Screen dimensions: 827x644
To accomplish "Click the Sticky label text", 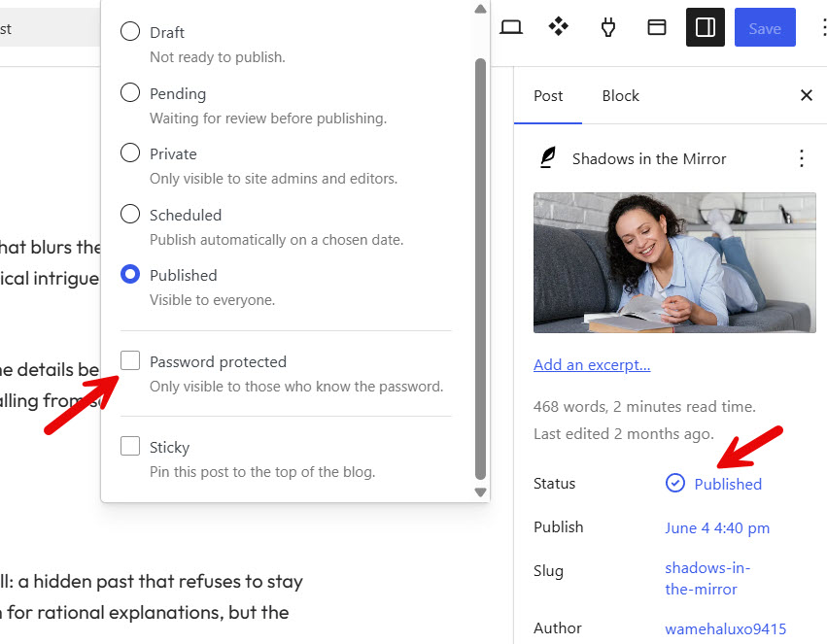I will 169,447.
